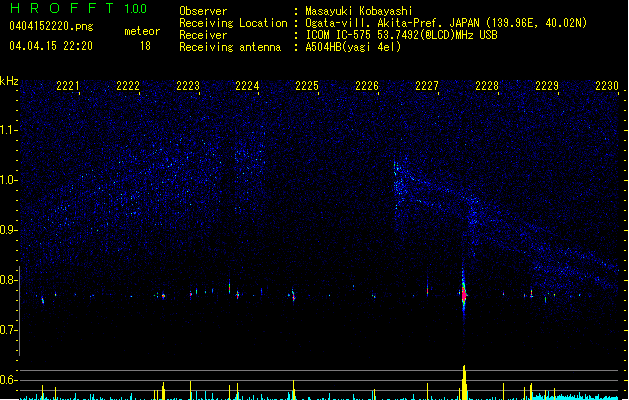Click the 2224 time marker
The image size is (629, 400).
247,86
